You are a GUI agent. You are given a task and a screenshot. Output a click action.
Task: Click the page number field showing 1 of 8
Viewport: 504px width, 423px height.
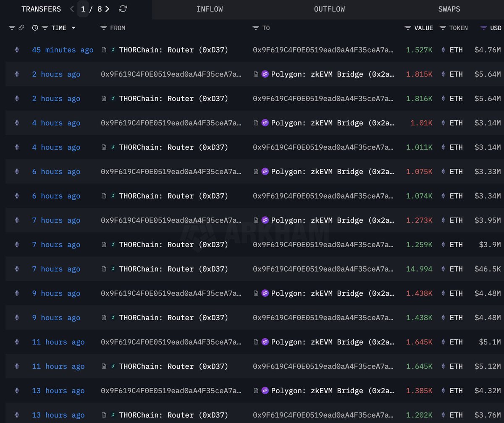pyautogui.click(x=83, y=9)
